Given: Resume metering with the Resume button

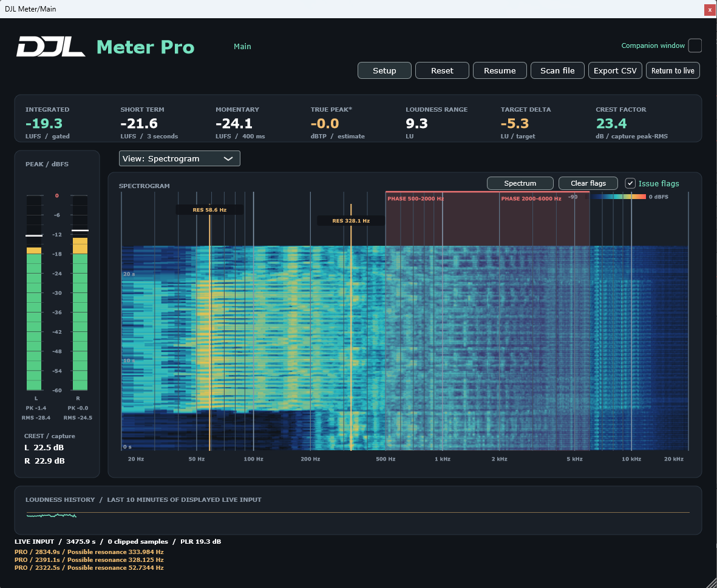Looking at the screenshot, I should [x=500, y=70].
